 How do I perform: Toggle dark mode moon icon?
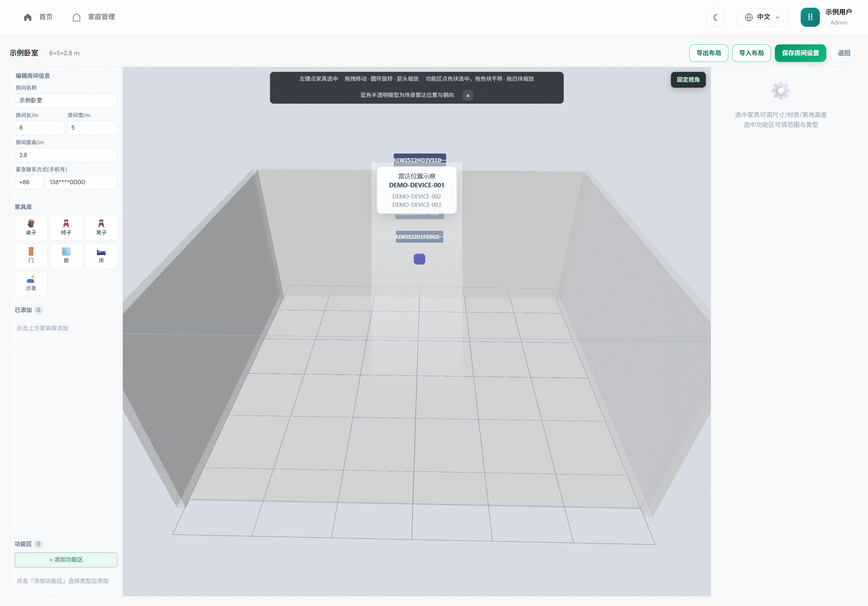click(x=715, y=17)
